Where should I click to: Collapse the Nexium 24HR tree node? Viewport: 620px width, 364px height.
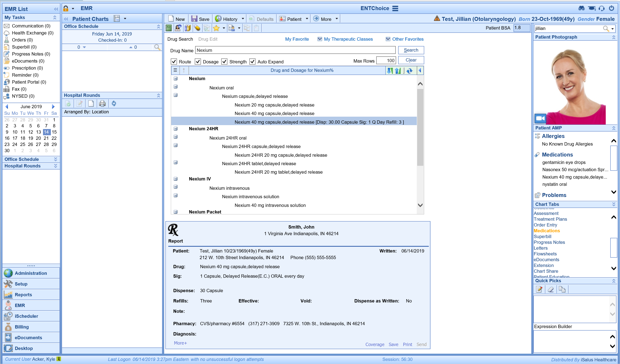(176, 129)
